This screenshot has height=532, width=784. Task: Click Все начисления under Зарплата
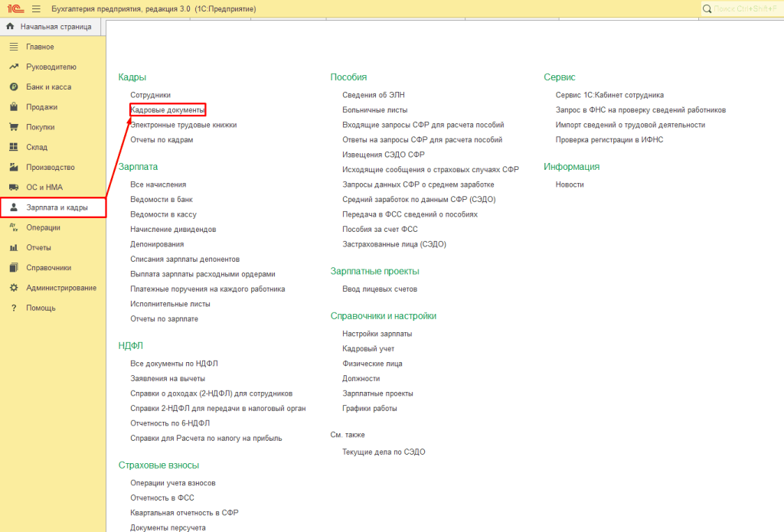(158, 184)
